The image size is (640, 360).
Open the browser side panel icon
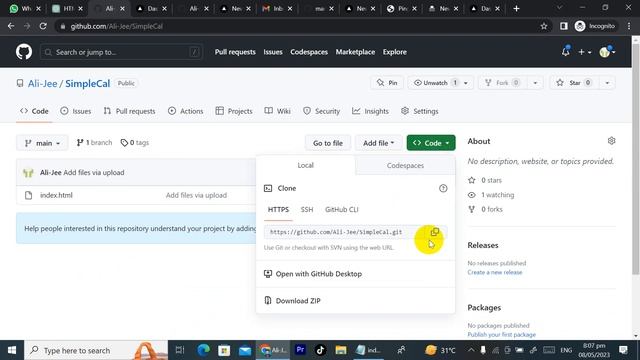tap(564, 26)
